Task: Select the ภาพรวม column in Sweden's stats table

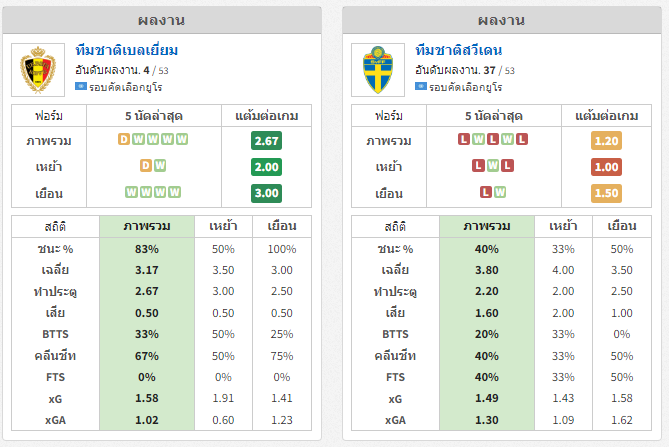Action: coord(487,226)
